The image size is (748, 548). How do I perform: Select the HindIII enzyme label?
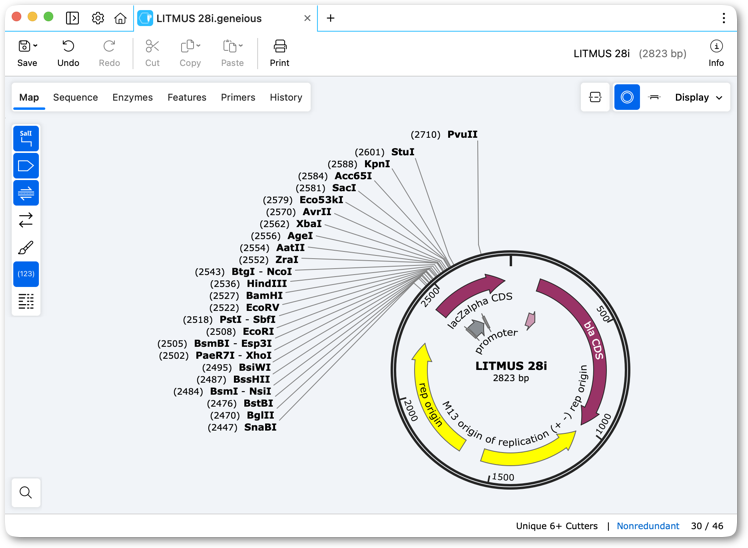click(267, 283)
